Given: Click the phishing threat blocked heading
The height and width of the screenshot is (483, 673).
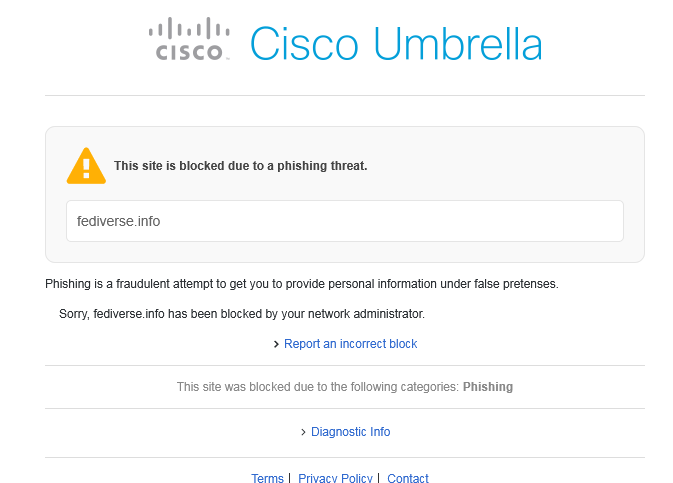Looking at the screenshot, I should point(241,166).
